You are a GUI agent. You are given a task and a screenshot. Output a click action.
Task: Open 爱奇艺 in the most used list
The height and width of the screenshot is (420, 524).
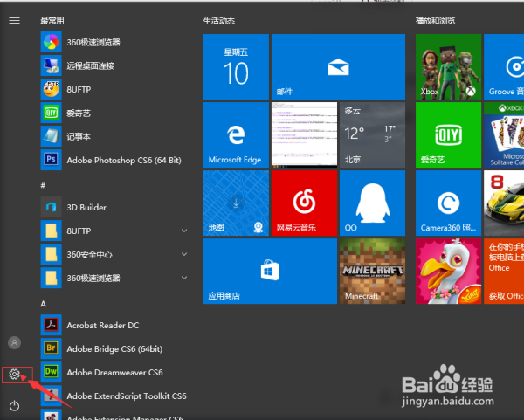tap(114, 113)
